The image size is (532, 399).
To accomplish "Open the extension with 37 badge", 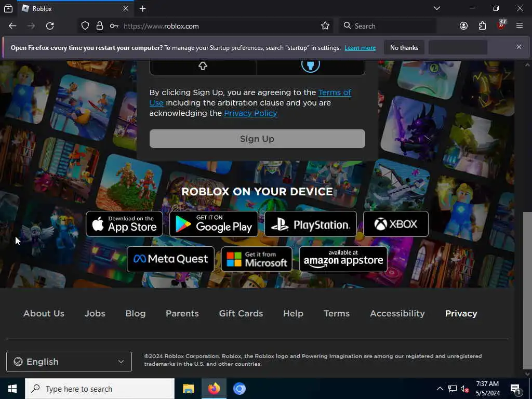I will click(501, 25).
